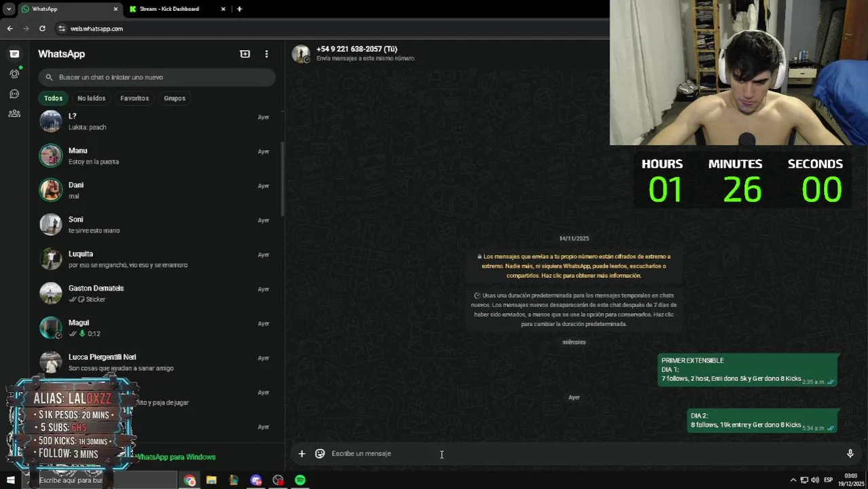This screenshot has width=868, height=489.
Task: Click the taskbar clock showing 03:03
Action: coord(851,479)
